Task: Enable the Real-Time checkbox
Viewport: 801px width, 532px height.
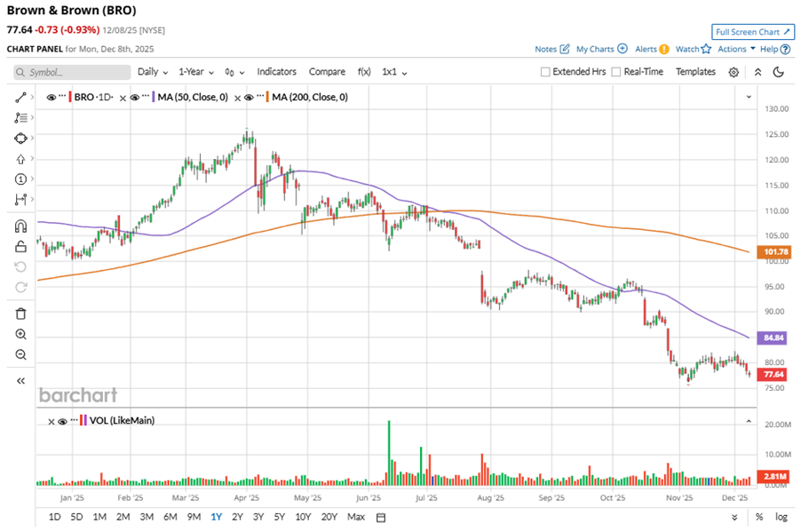Action: (616, 72)
